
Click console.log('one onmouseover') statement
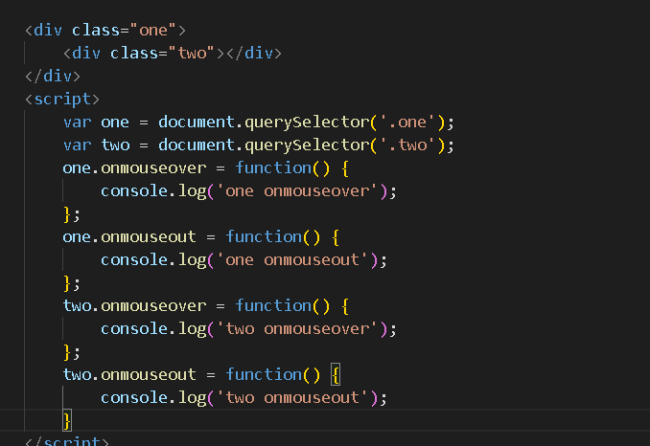[249, 191]
